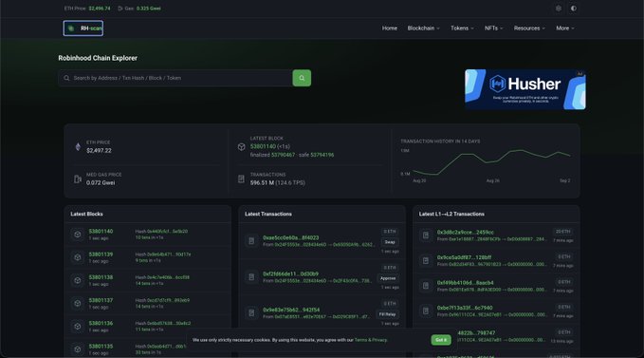Click transaction icon for 0x9e83e75b62...942f54
The height and width of the screenshot is (358, 644).
pyautogui.click(x=251, y=313)
